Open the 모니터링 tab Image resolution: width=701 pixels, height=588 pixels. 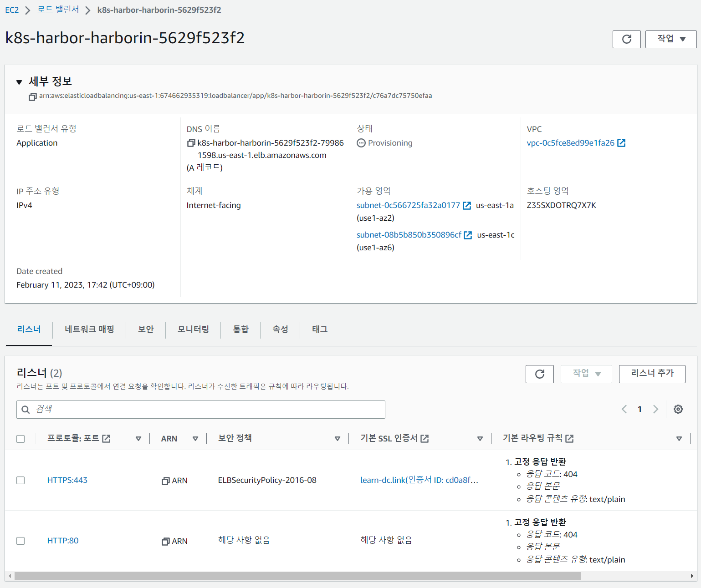pyautogui.click(x=193, y=329)
